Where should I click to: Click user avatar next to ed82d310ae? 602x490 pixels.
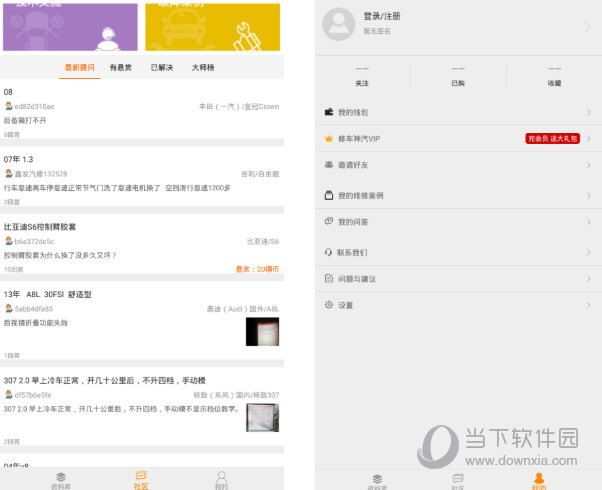[x=8, y=106]
